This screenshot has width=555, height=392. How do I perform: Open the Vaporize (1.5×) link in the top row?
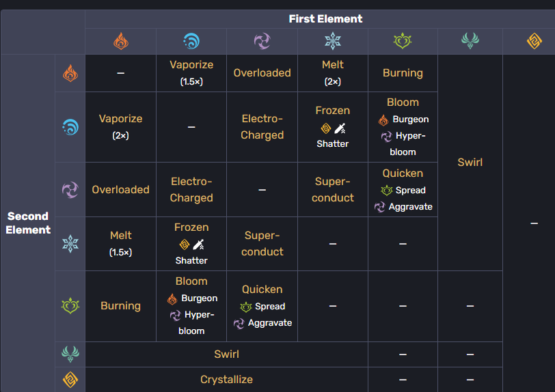click(x=191, y=65)
